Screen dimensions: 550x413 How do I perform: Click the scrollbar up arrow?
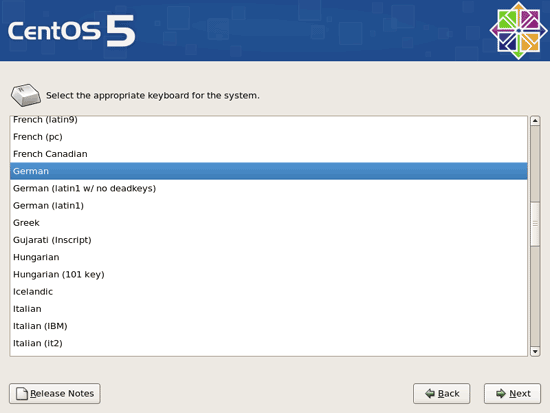click(535, 121)
